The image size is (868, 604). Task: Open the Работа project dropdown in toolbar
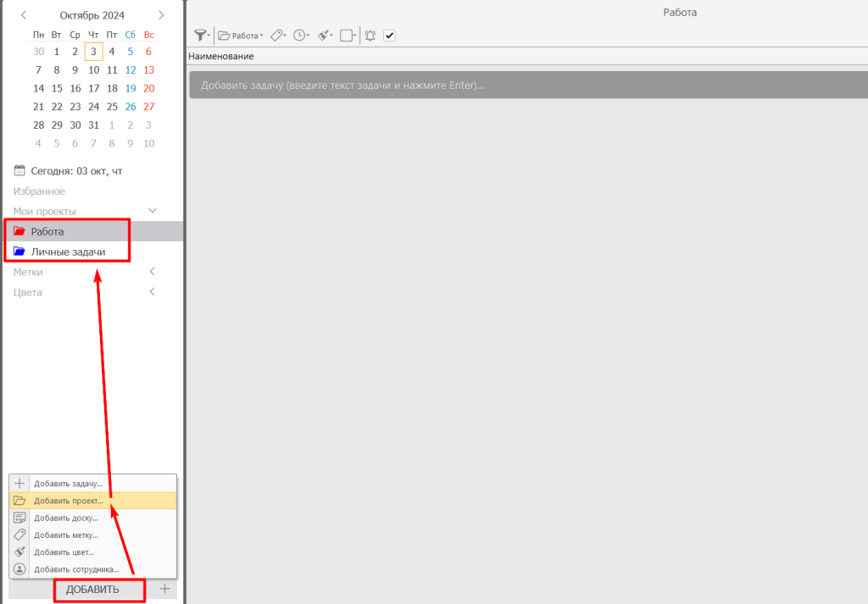point(241,36)
